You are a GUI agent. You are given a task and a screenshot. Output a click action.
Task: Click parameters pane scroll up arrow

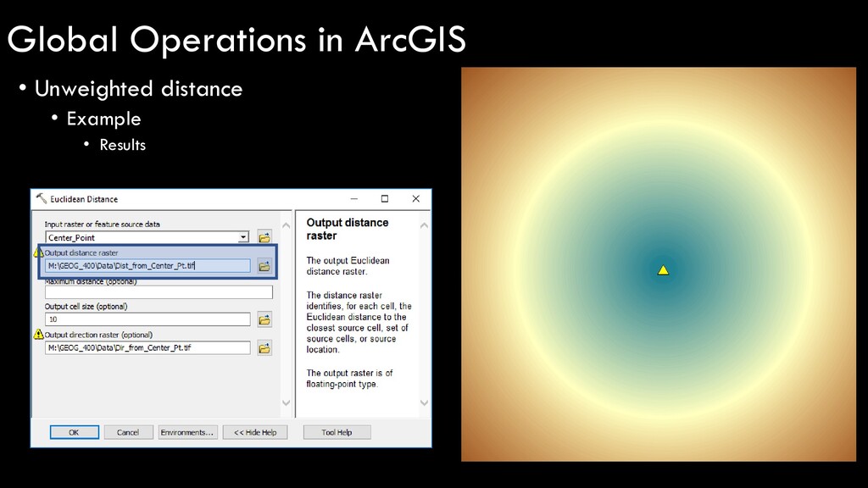pyautogui.click(x=287, y=225)
